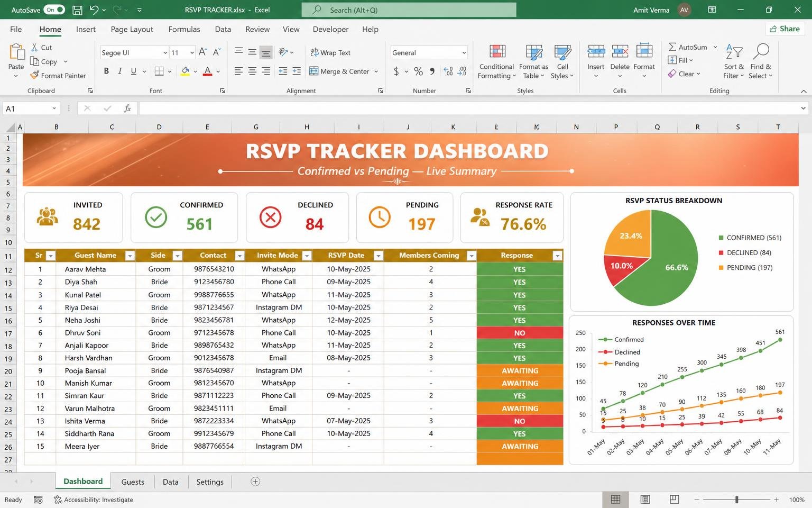Viewport: 812px width, 508px height.
Task: Expand the AutoSum dropdown arrow
Action: click(x=715, y=47)
